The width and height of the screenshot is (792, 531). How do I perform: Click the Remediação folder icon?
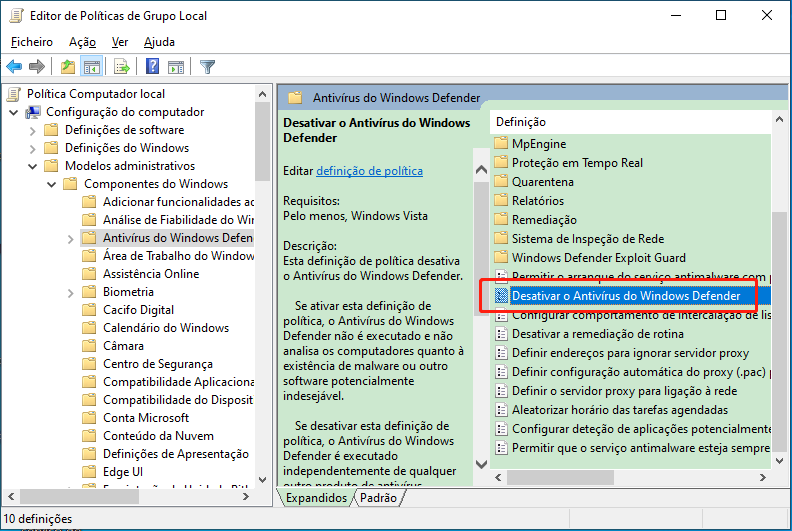pyautogui.click(x=501, y=220)
